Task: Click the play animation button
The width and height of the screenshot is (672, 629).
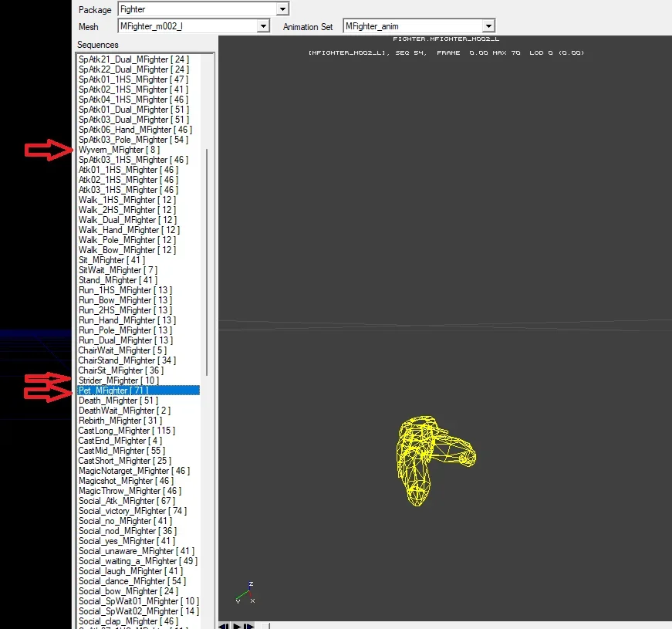Action: pos(237,626)
